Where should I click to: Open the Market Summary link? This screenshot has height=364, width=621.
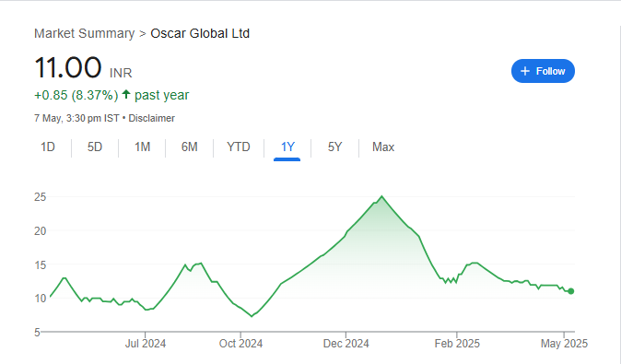click(x=85, y=33)
